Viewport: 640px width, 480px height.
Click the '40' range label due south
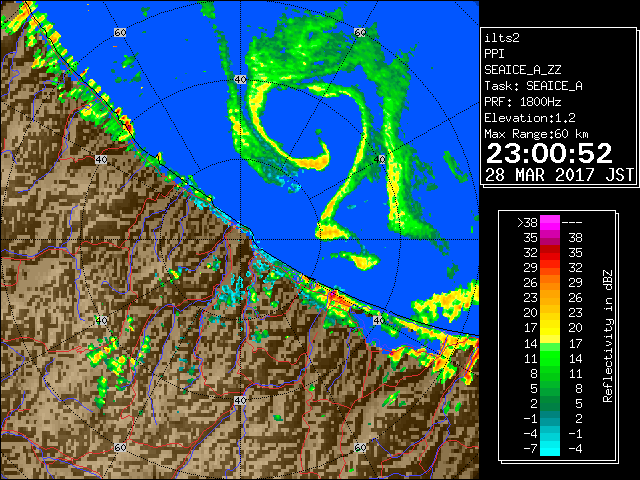tap(240, 400)
